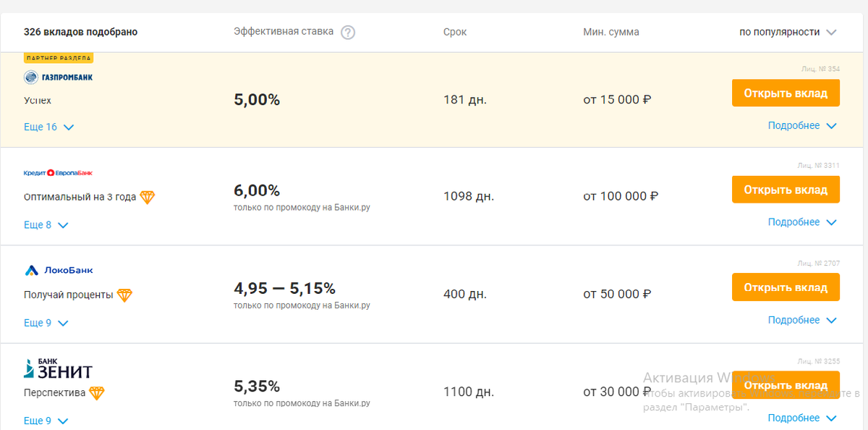The image size is (868, 430).
Task: Expand Еще 8 offers for Credit Europe Bank
Action: (x=46, y=225)
